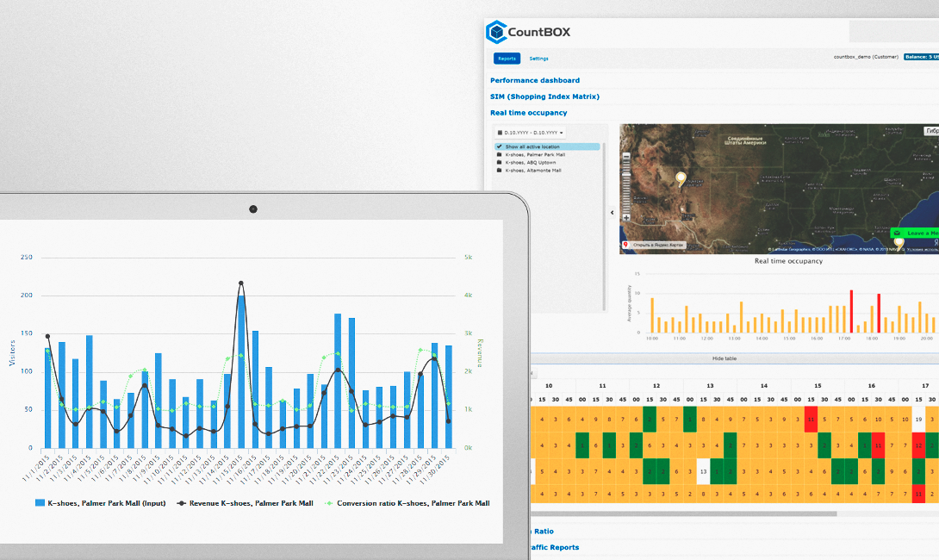Toggle the Show all active location checkbox
The height and width of the screenshot is (560, 939).
pyautogui.click(x=499, y=146)
